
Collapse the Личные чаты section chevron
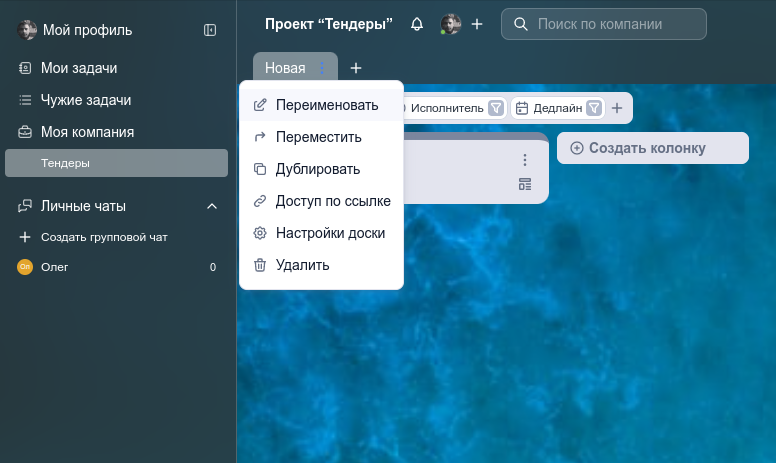(212, 206)
